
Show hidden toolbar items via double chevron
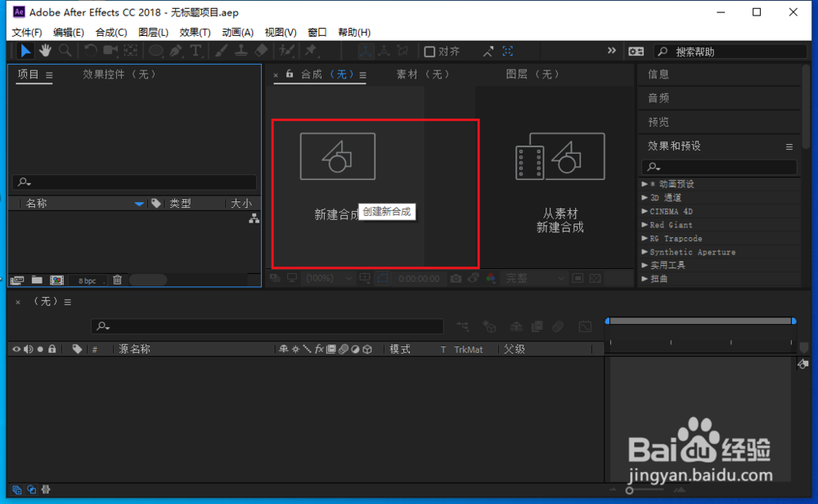[611, 51]
